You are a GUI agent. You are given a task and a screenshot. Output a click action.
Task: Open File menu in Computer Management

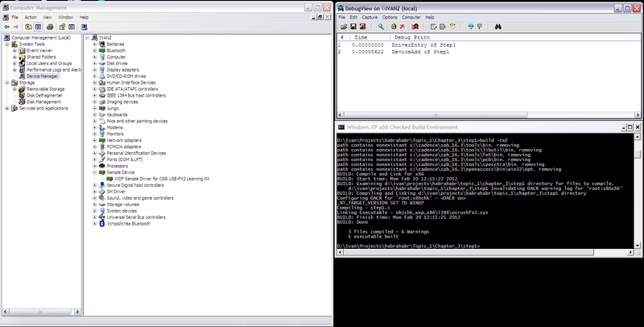[x=14, y=17]
